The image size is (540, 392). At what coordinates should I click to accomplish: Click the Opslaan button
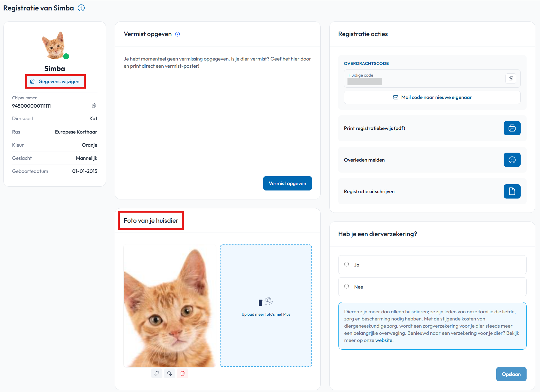click(511, 374)
